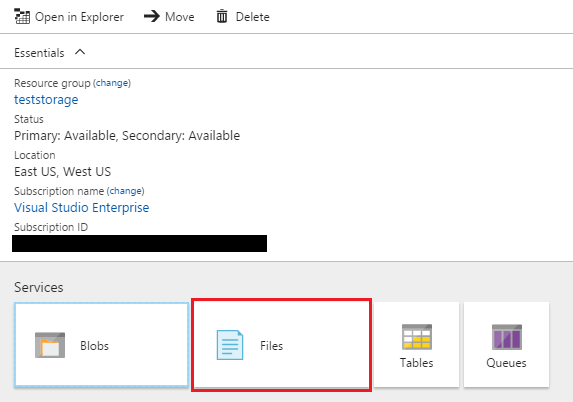Open the Tables service icon
This screenshot has width=573, height=402.
[417, 337]
